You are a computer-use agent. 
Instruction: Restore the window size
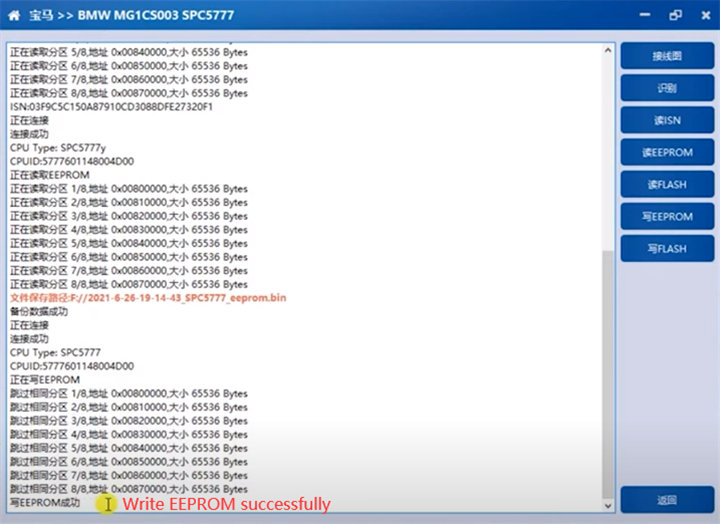click(x=675, y=15)
